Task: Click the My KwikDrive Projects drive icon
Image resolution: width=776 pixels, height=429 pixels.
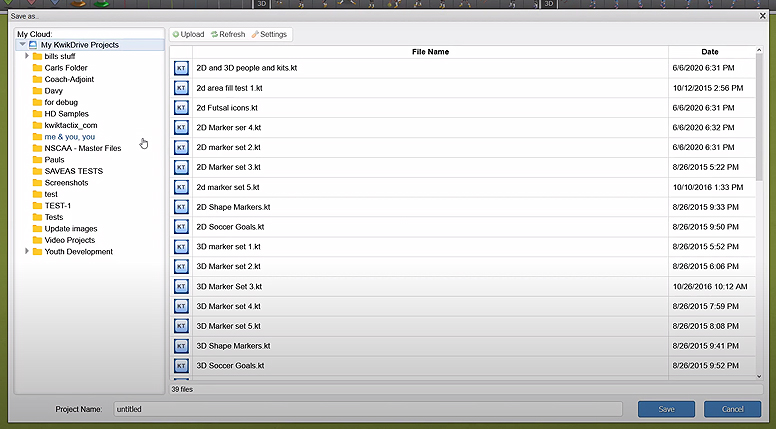Action: point(33,45)
